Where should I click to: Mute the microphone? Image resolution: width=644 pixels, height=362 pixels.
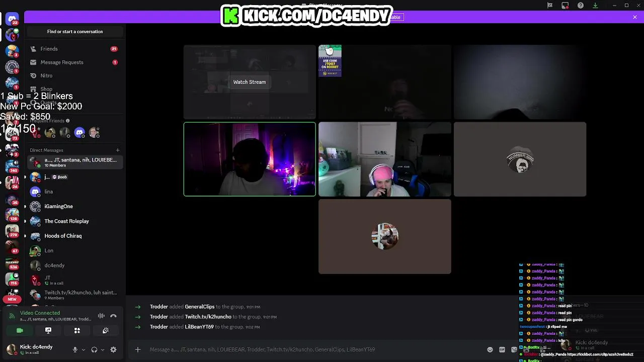click(x=75, y=349)
